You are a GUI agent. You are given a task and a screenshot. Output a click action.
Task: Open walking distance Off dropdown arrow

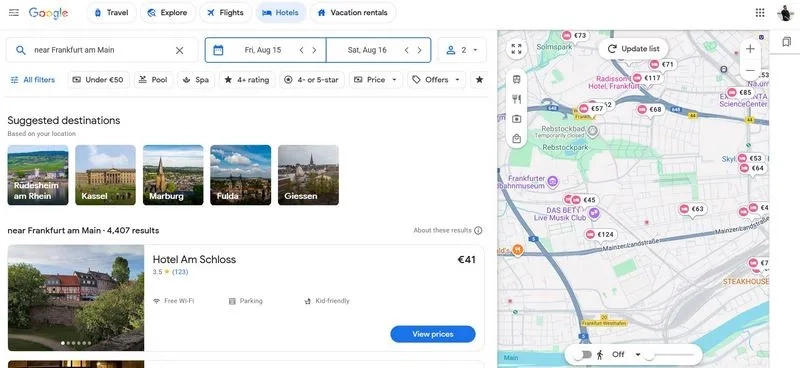(637, 354)
